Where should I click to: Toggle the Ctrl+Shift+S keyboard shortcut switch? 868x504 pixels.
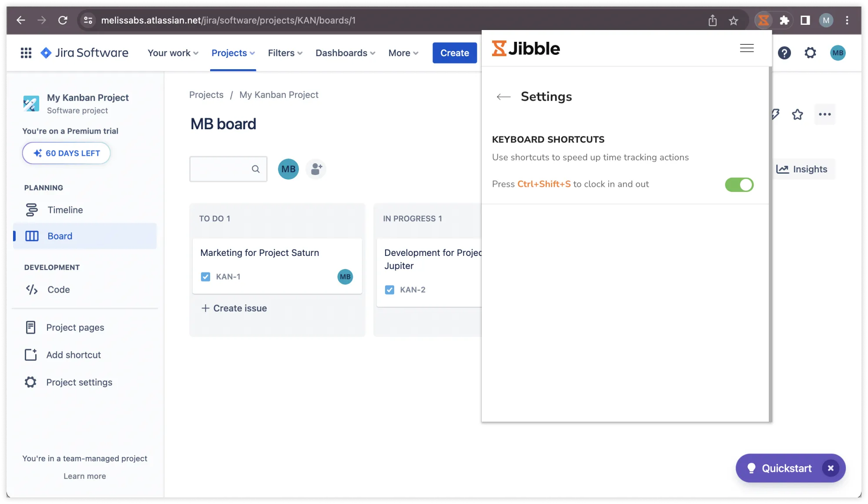pos(739,185)
